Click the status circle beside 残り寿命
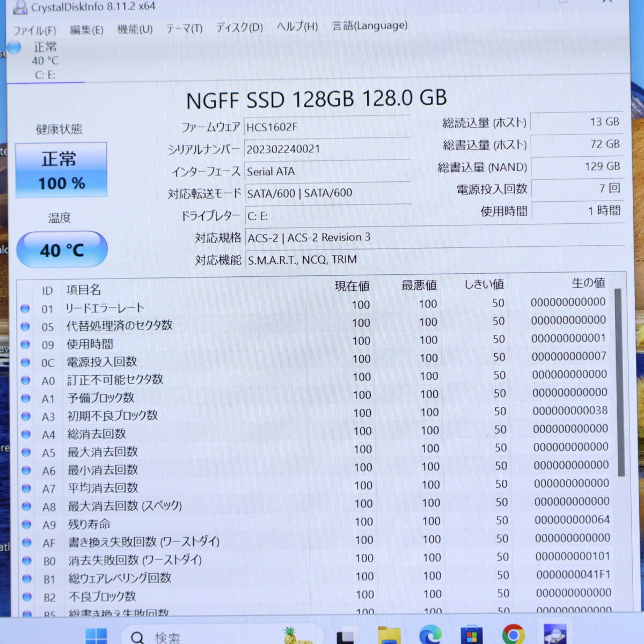Image resolution: width=644 pixels, height=644 pixels. (26, 524)
